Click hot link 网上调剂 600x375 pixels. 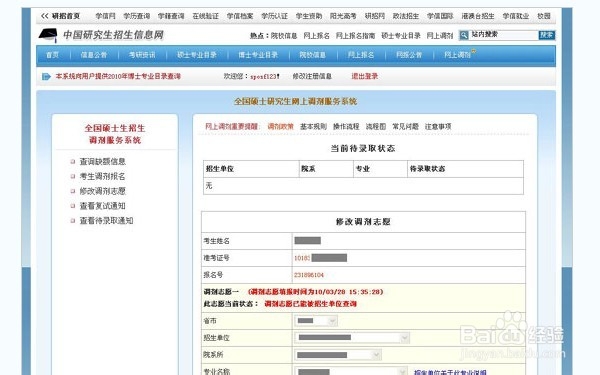tap(440, 36)
